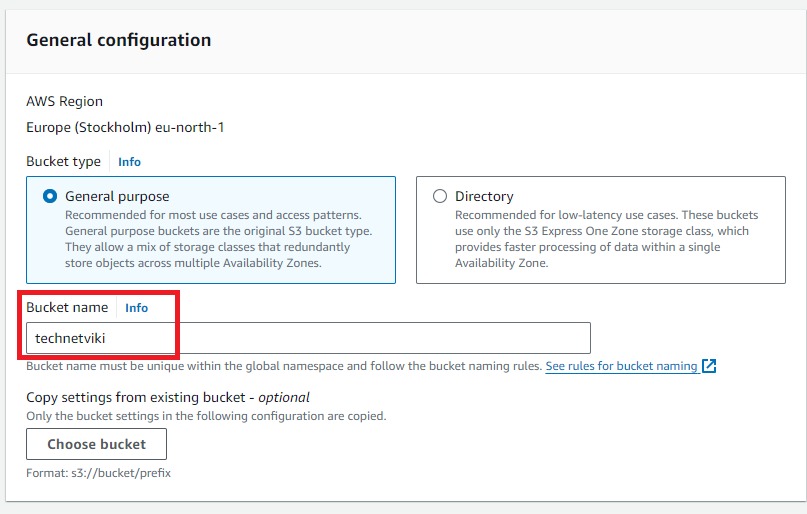Click the 'Only the bucket settings' description

point(206,415)
